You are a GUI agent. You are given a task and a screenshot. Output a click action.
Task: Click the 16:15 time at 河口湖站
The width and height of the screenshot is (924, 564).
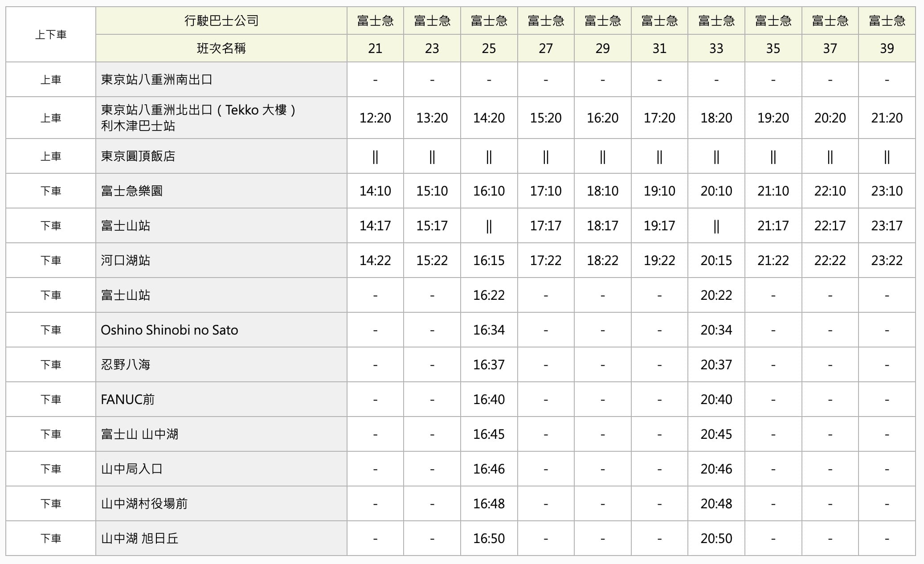point(489,260)
